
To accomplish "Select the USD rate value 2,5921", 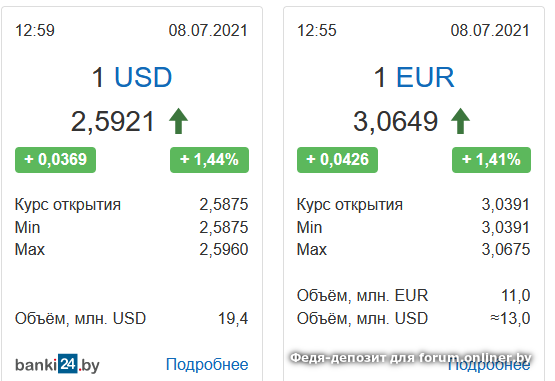I will click(x=113, y=121).
